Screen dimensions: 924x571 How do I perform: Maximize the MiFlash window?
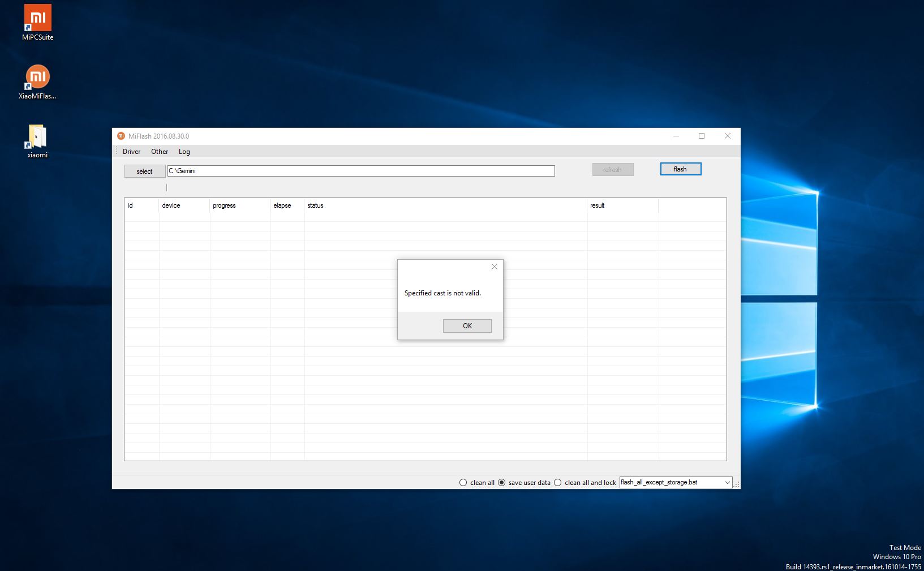[702, 136]
